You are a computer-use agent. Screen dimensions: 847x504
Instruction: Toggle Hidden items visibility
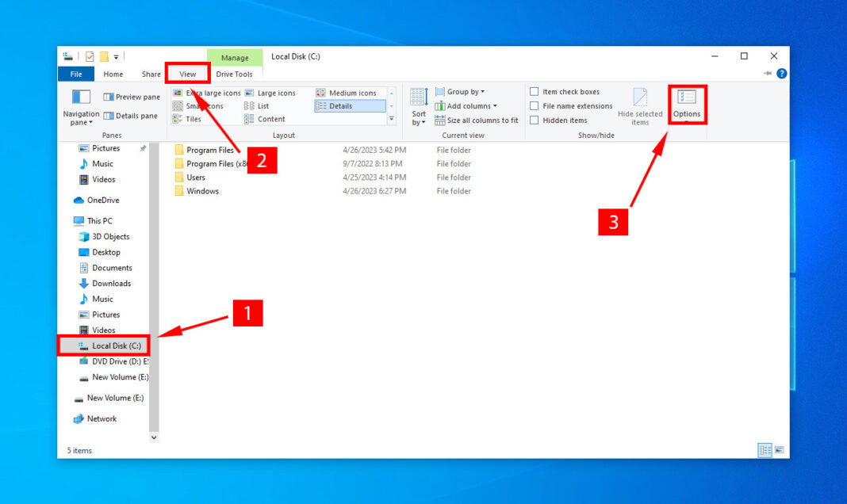pyautogui.click(x=535, y=120)
